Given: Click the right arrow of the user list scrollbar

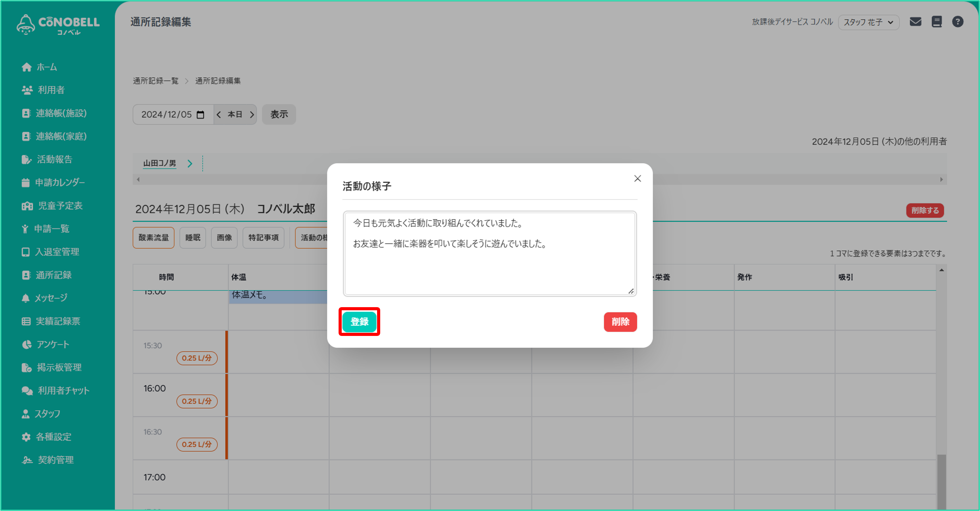Looking at the screenshot, I should [x=941, y=180].
